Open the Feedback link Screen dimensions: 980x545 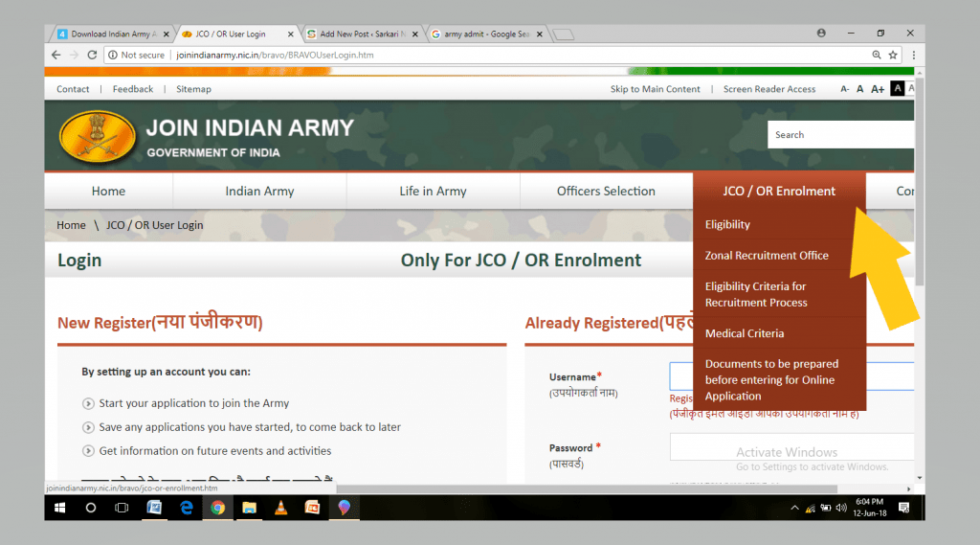point(132,89)
